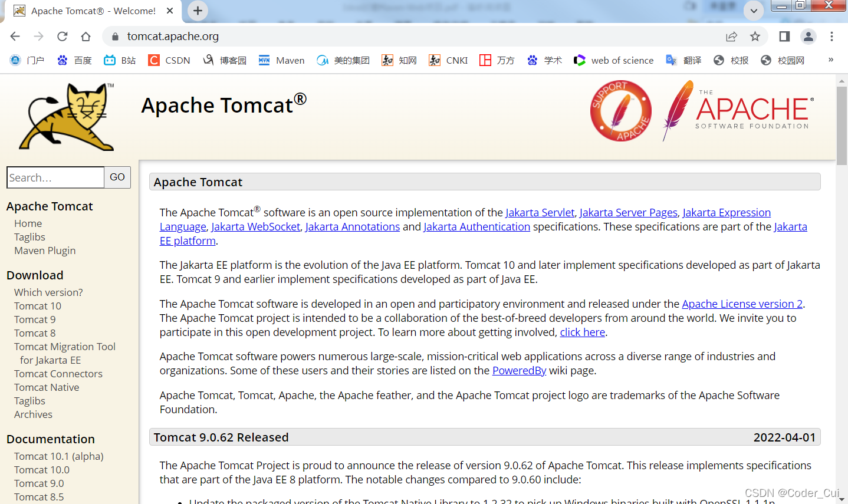Follow the 'click here' link

coord(583,332)
